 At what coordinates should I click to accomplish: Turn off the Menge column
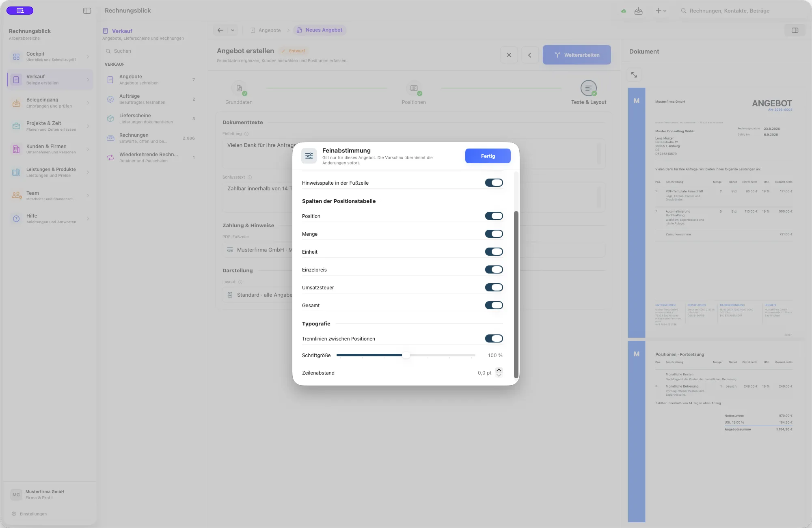494,234
